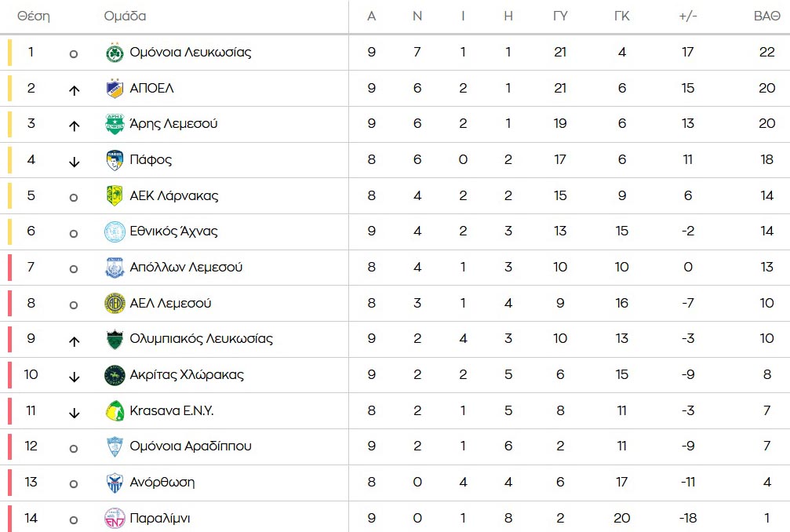Click the ΑΠΟΕΛ team logo

click(x=115, y=89)
